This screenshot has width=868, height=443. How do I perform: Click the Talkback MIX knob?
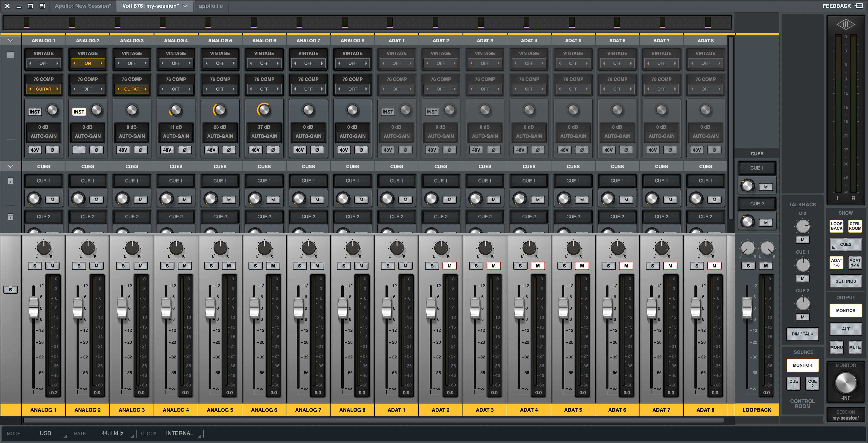coord(803,226)
